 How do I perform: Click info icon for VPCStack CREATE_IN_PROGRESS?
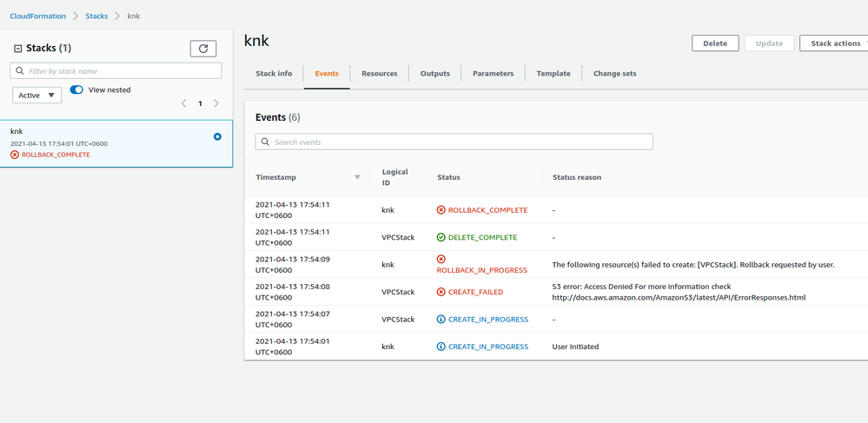[x=441, y=320]
